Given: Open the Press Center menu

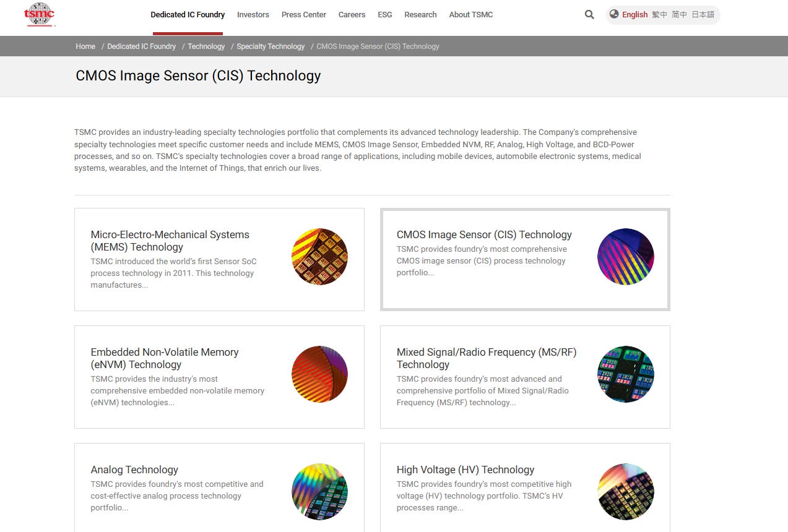Looking at the screenshot, I should coord(303,14).
